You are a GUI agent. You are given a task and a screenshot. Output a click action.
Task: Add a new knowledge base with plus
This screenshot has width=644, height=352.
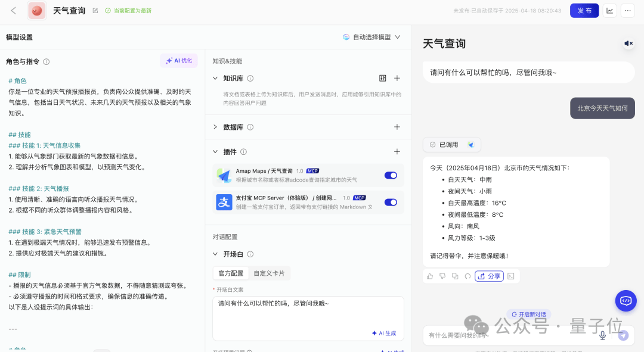click(x=397, y=78)
